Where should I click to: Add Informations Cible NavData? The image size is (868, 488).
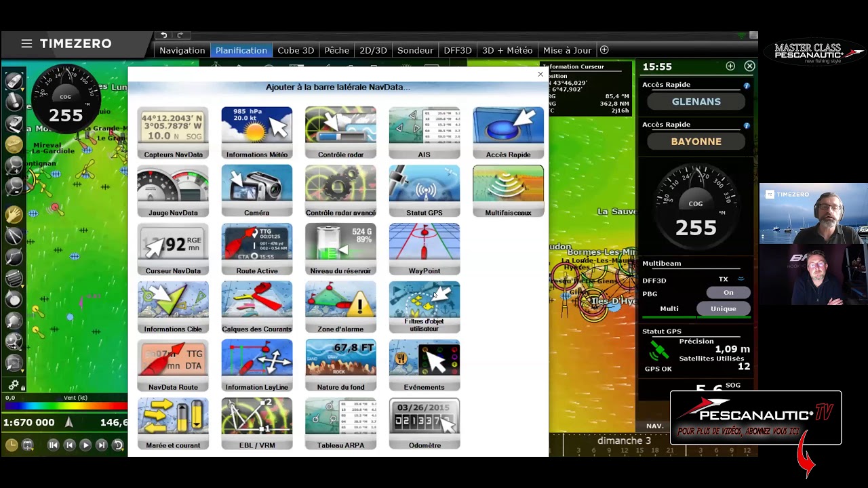pos(173,308)
